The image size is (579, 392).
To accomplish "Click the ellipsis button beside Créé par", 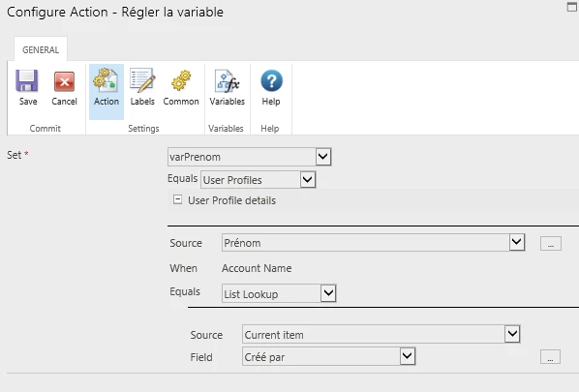I will coord(550,357).
